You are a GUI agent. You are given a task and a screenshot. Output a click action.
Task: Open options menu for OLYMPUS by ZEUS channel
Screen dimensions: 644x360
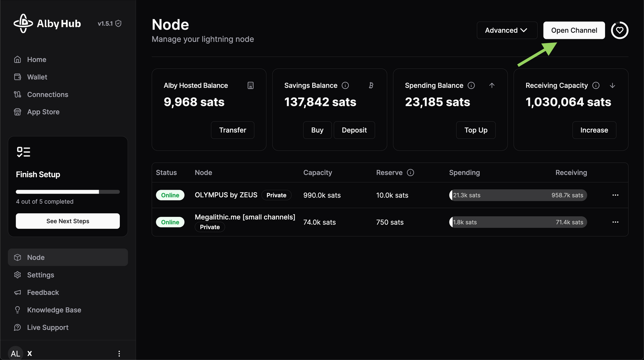coord(615,195)
